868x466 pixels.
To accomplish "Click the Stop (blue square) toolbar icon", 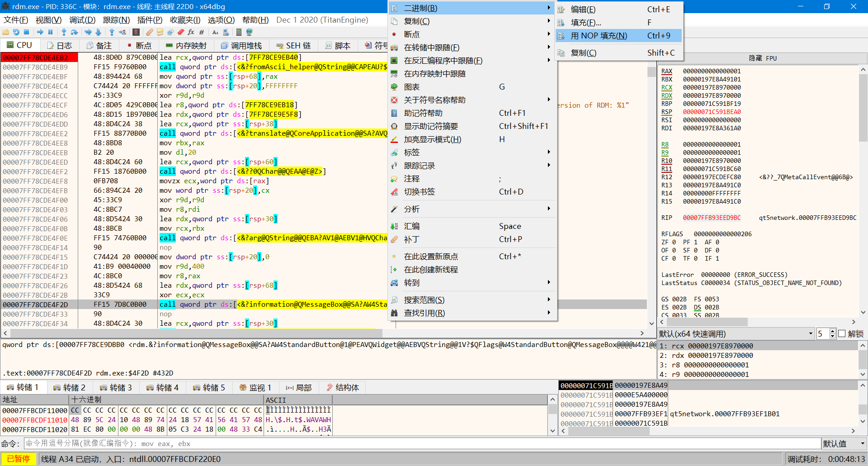I will (x=26, y=32).
